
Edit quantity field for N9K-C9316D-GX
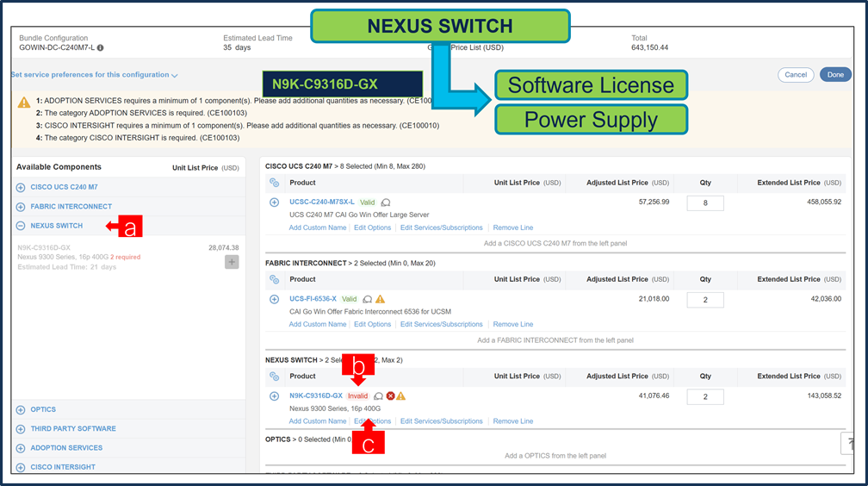(705, 396)
